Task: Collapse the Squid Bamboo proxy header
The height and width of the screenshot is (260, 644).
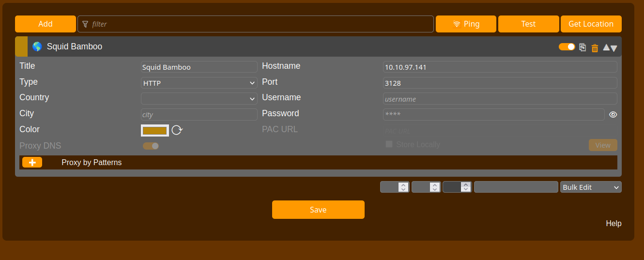Action: [x=291, y=47]
